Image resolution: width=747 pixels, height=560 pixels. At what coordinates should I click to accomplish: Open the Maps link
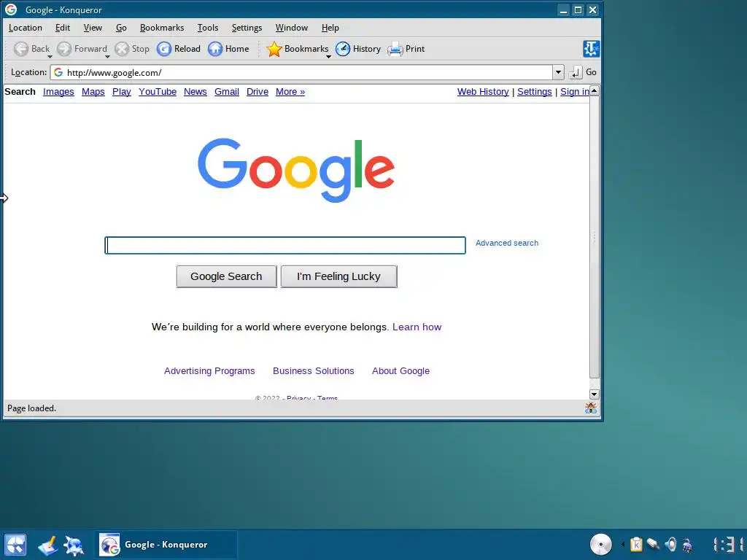tap(93, 92)
